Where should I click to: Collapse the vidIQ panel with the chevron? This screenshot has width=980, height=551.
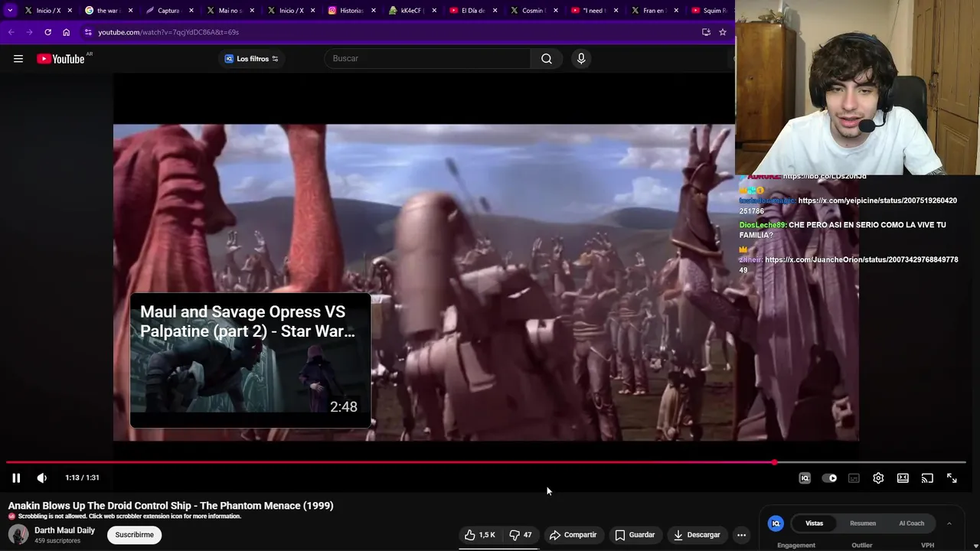pos(949,523)
